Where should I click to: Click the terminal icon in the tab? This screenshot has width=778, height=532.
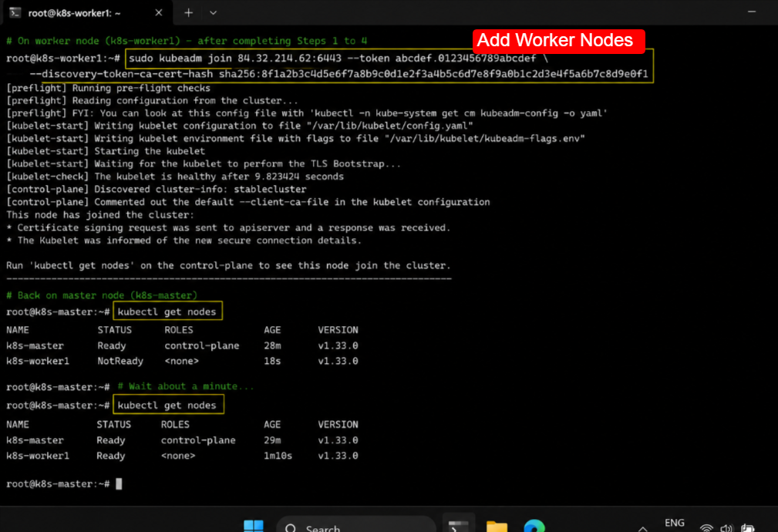[15, 13]
